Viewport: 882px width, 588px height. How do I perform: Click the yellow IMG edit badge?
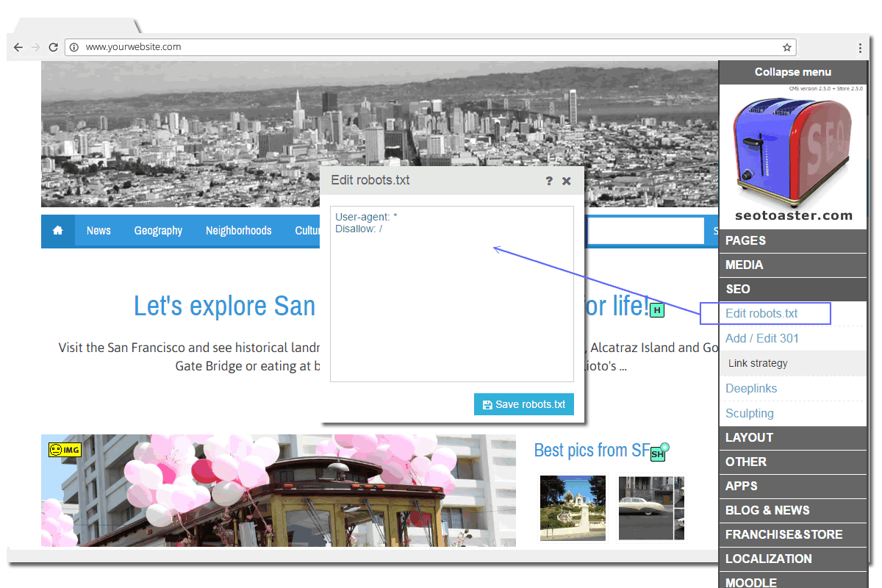pos(65,450)
